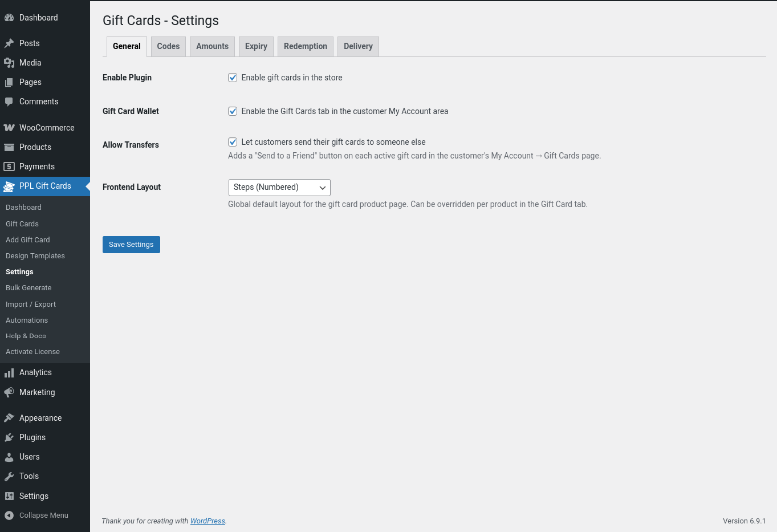
Task: Open Products via its archive icon
Action: tap(9, 147)
